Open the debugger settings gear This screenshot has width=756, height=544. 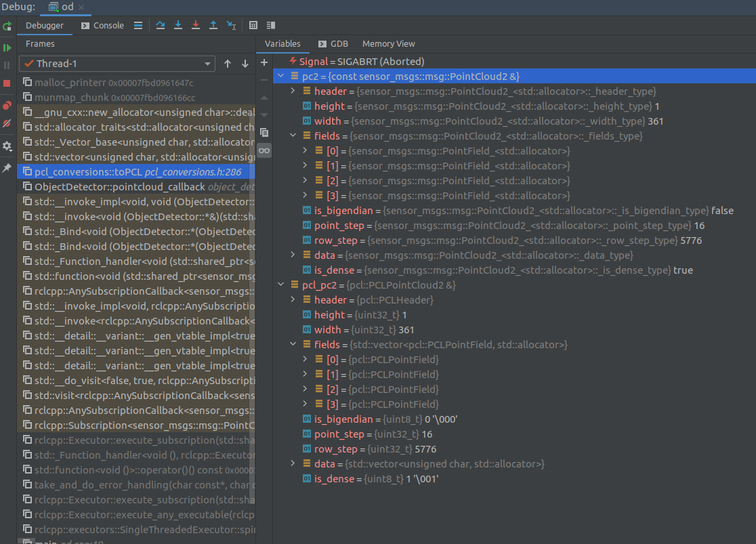pyautogui.click(x=7, y=144)
